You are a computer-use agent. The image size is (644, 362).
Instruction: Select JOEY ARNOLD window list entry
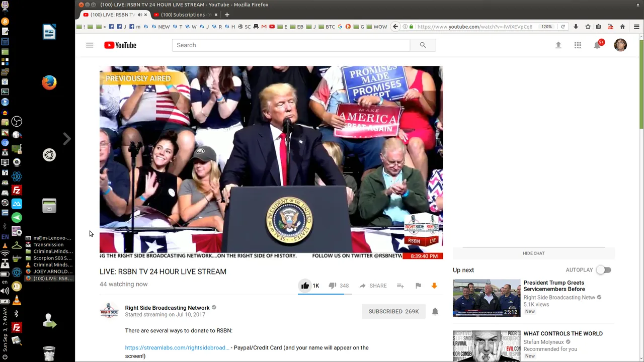coord(49,271)
